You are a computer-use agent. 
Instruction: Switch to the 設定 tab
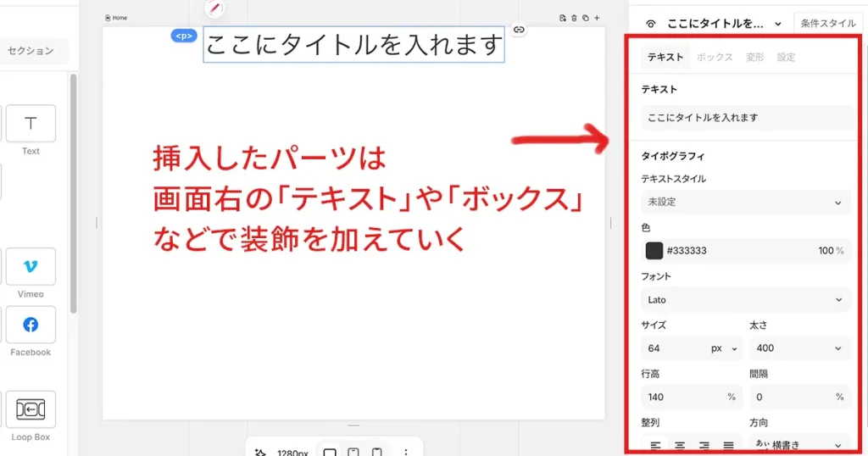[786, 57]
